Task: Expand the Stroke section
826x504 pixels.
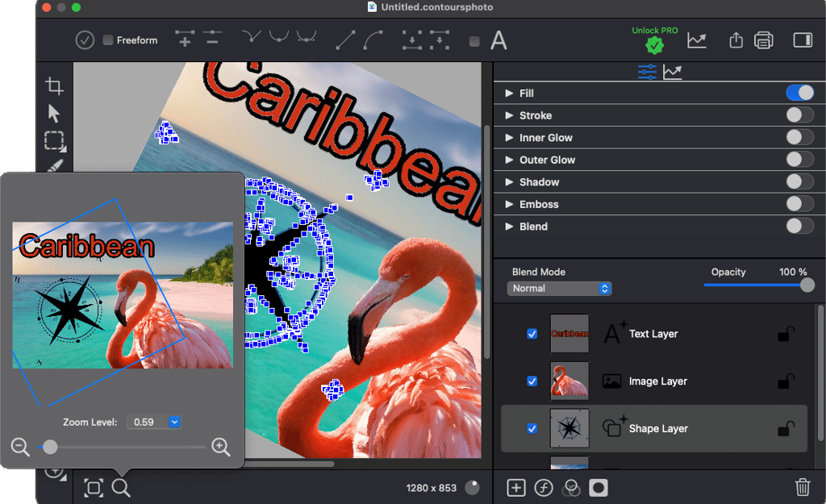Action: (509, 115)
